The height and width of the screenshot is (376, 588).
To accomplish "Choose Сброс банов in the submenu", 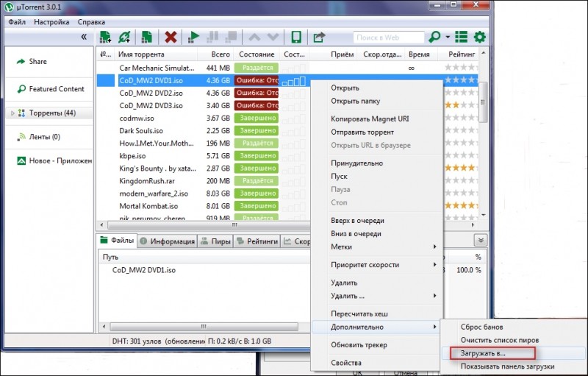I will (482, 327).
